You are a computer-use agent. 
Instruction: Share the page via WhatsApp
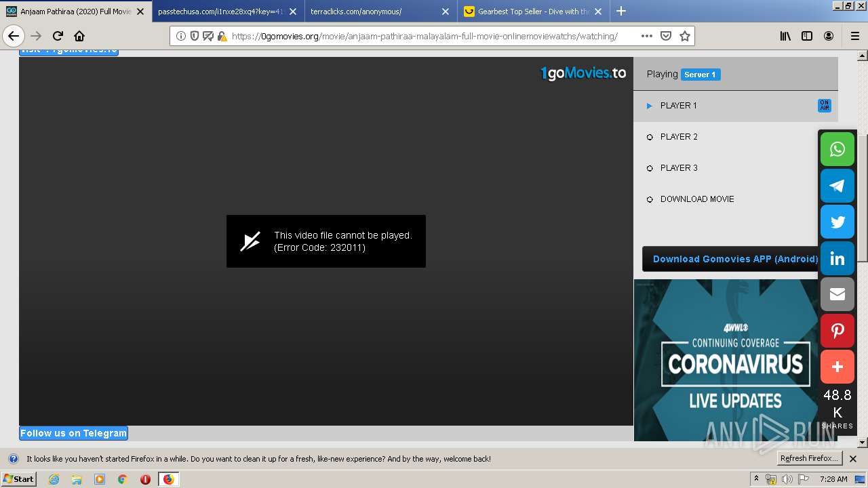pyautogui.click(x=837, y=149)
